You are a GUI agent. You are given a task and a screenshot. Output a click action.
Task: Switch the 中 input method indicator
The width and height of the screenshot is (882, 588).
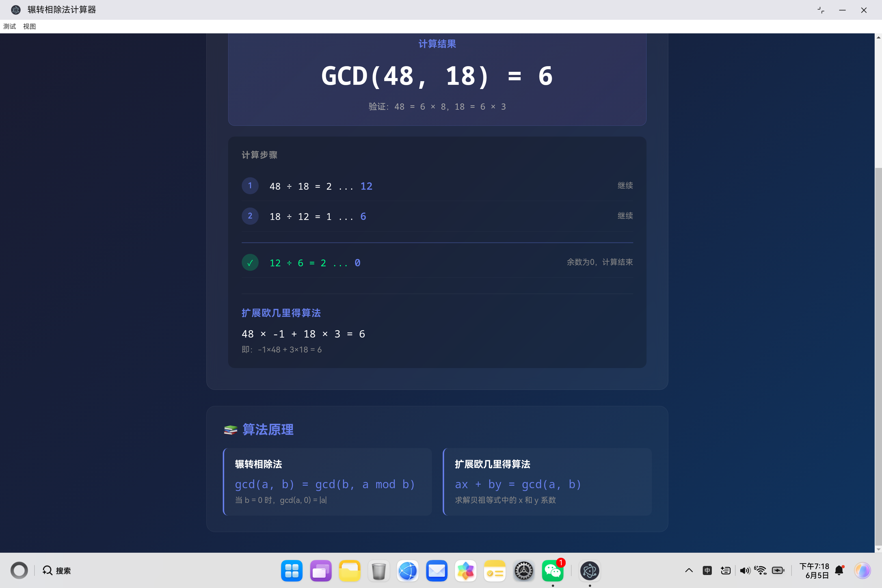(707, 570)
